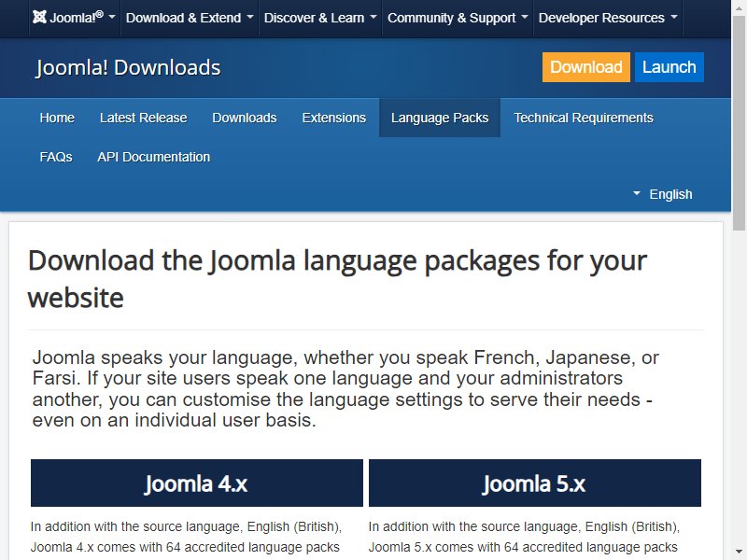Image resolution: width=747 pixels, height=560 pixels.
Task: Open the Latest Release page
Action: coord(144,118)
